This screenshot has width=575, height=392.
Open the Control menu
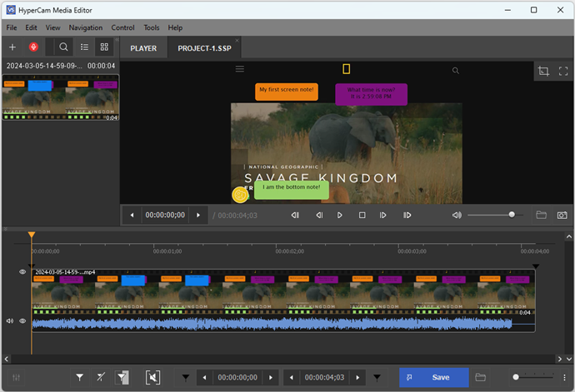pos(122,27)
